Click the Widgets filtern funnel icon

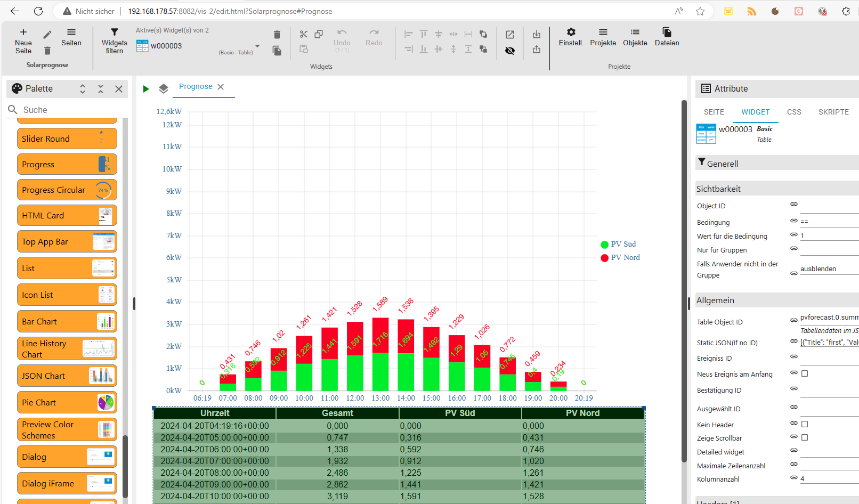point(114,32)
